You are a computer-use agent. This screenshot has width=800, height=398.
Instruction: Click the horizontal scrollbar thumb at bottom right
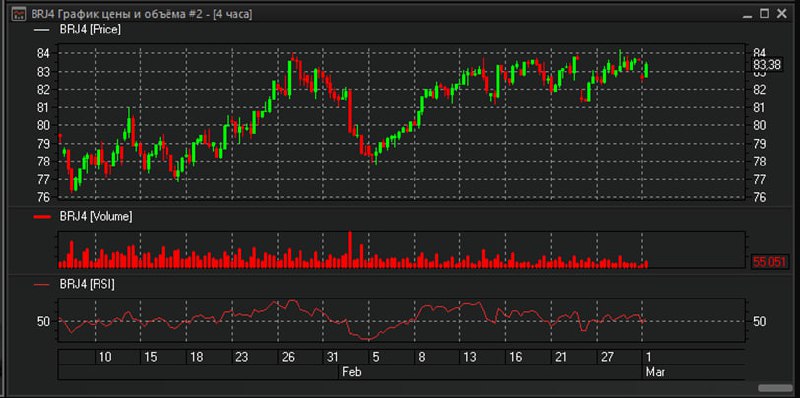776,388
